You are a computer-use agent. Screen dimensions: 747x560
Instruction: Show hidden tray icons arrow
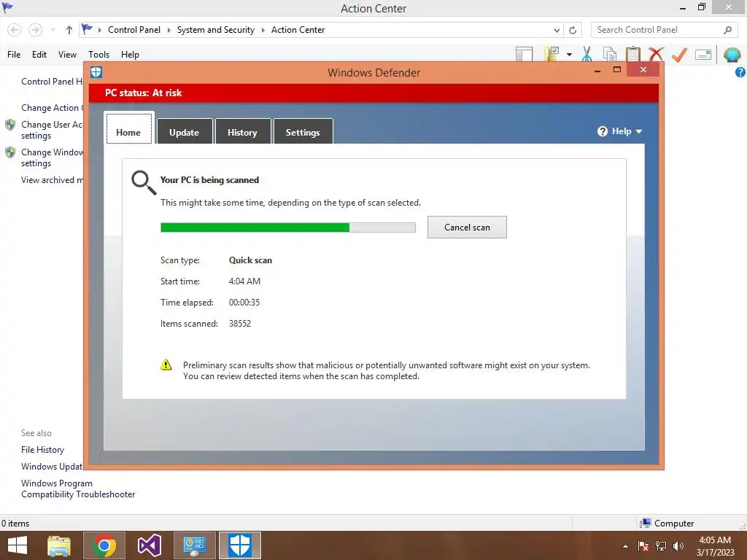tap(625, 546)
